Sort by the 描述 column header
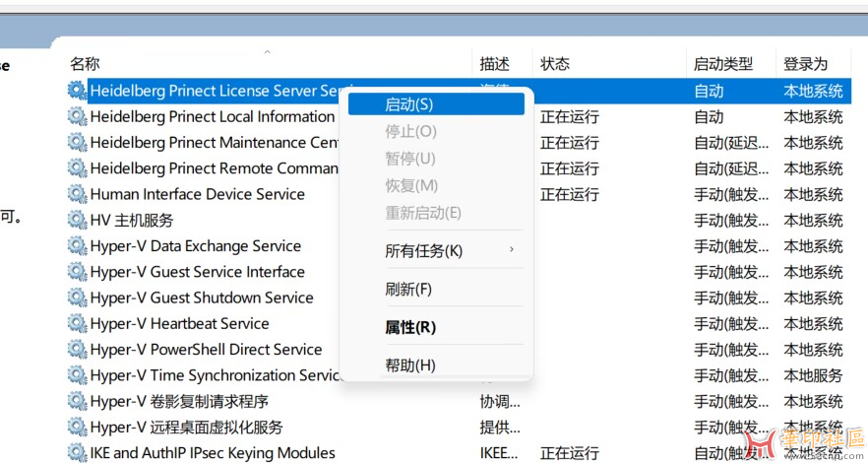868x463 pixels. point(494,64)
